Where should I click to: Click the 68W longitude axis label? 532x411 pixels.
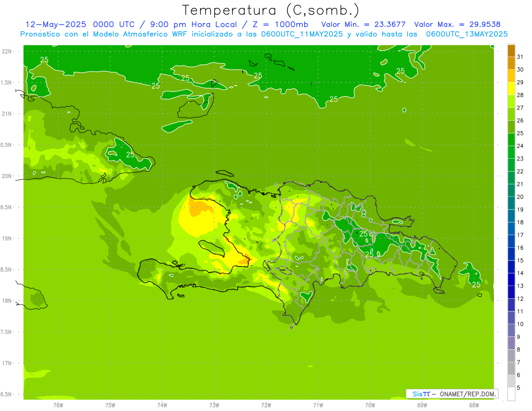coord(474,405)
